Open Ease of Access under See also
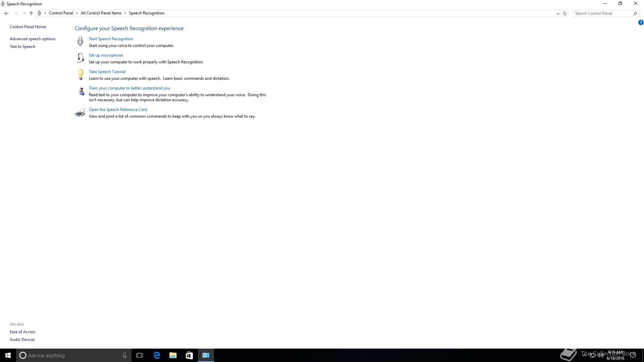This screenshot has width=644, height=362. coord(22,332)
